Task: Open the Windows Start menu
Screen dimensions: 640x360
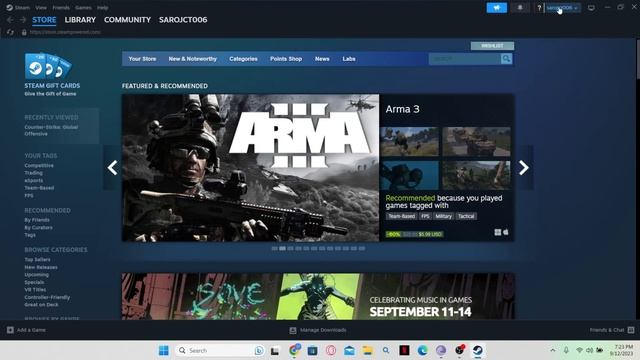Action: pos(164,350)
